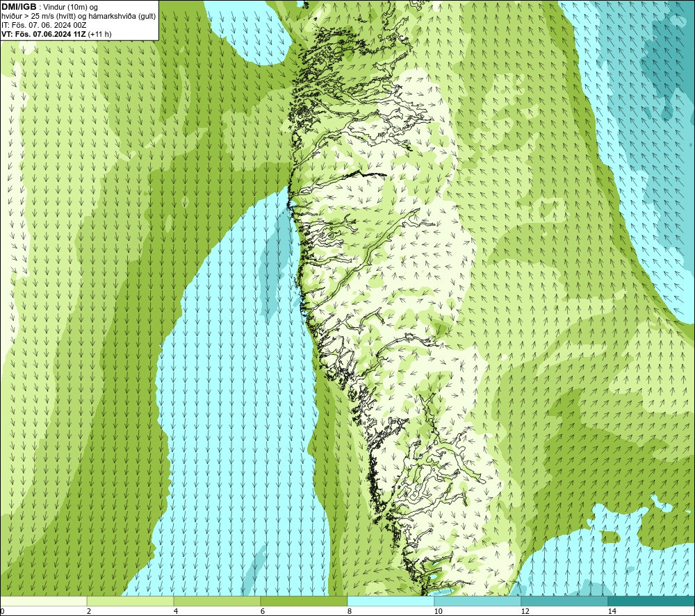Click the legend scale label '2'
Image resolution: width=695 pixels, height=616 pixels.
point(89,612)
